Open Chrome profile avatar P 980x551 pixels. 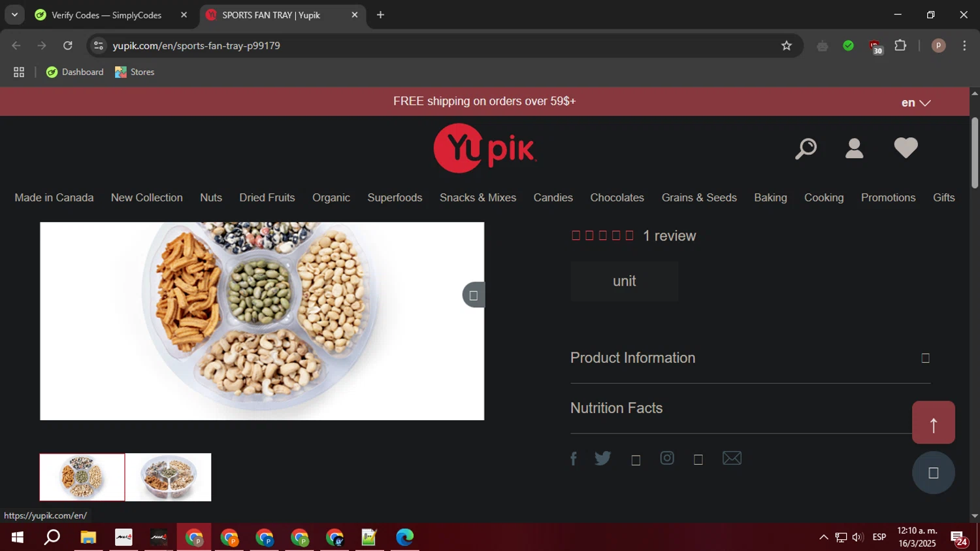coord(938,46)
